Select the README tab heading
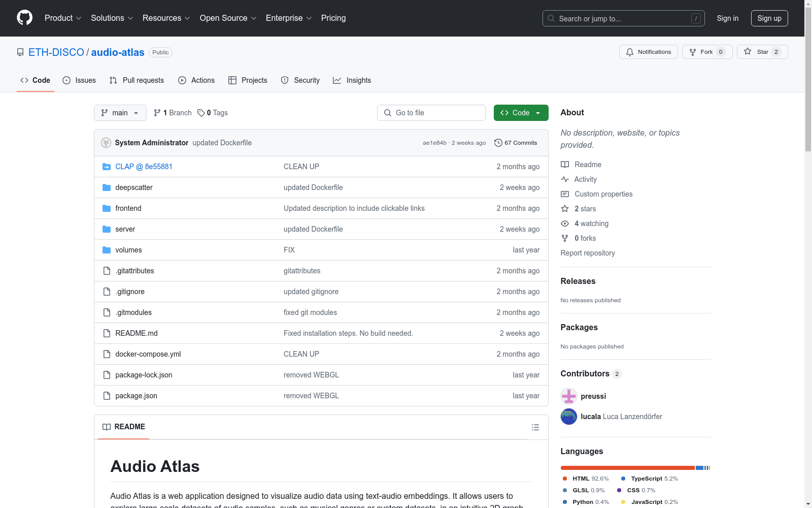This screenshot has height=508, width=812. click(124, 427)
